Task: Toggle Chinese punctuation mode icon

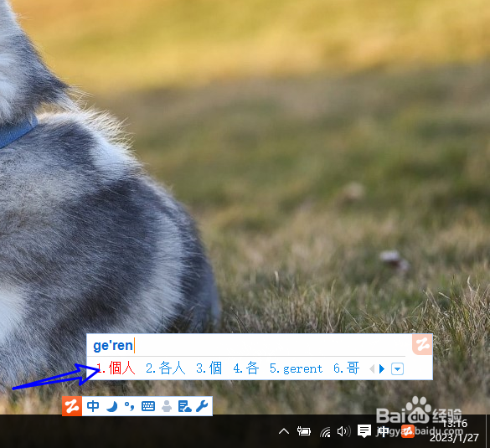Action: tap(129, 406)
